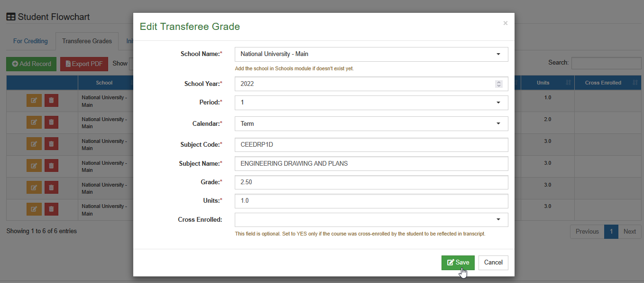Image resolution: width=644 pixels, height=283 pixels.
Task: Click the Add Record button
Action: coord(31,64)
